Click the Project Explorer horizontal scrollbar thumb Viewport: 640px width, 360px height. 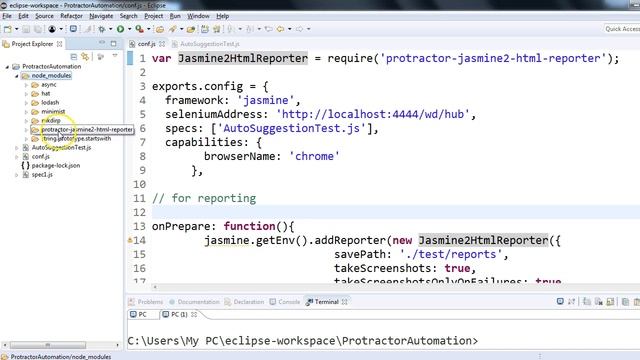tap(48, 345)
